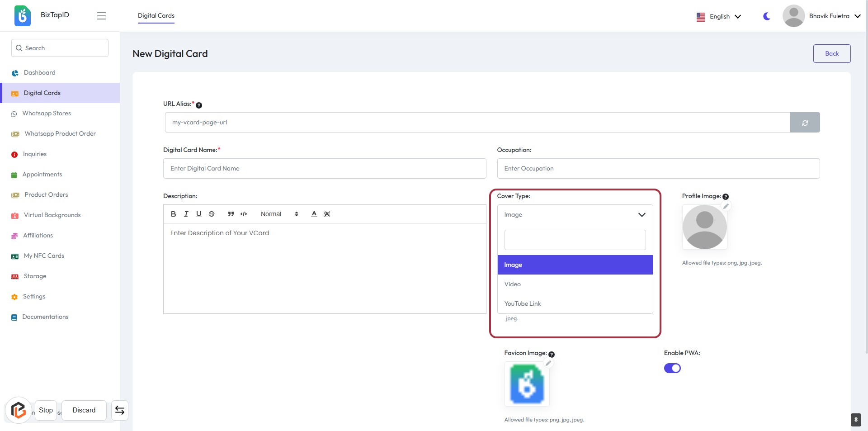Click the Digital Card Name input field
The height and width of the screenshot is (431, 868).
tap(324, 168)
